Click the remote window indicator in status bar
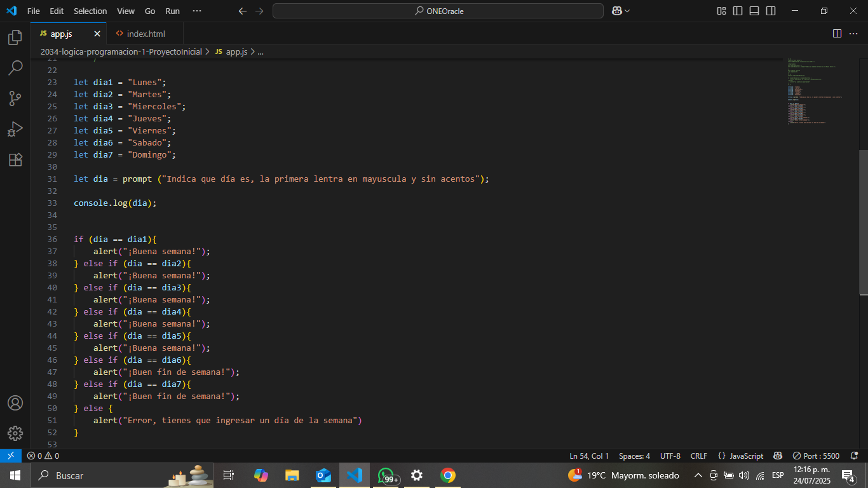Viewport: 868px width, 488px height. [11, 456]
